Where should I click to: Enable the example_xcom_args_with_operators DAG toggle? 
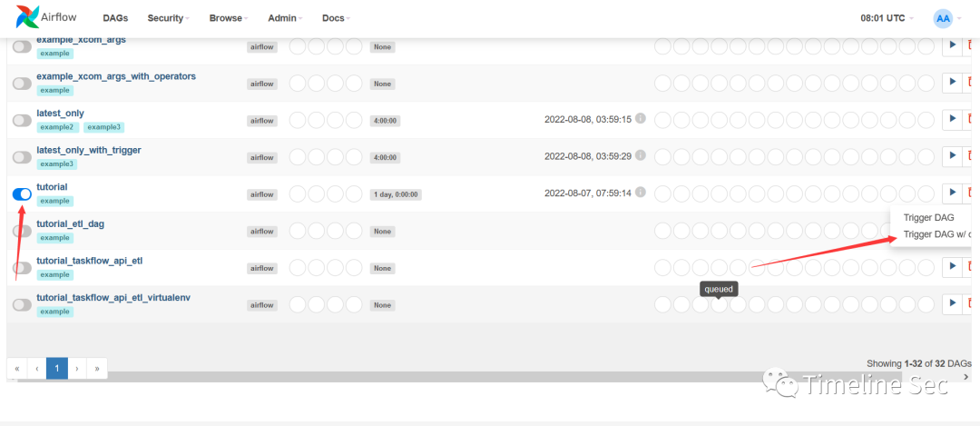click(22, 84)
